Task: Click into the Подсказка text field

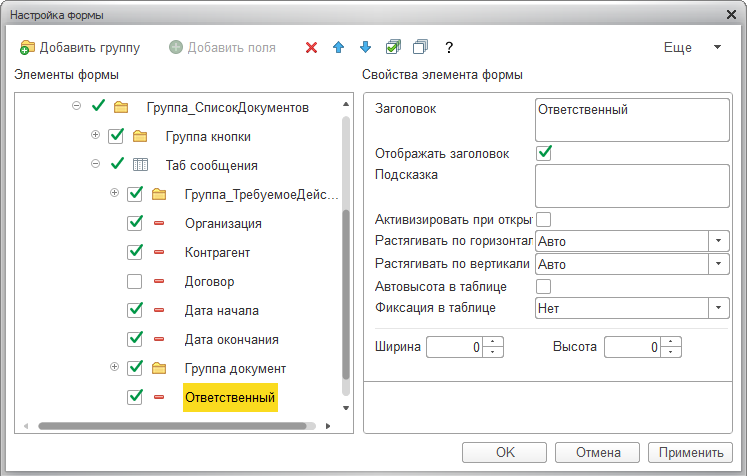Action: (632, 186)
